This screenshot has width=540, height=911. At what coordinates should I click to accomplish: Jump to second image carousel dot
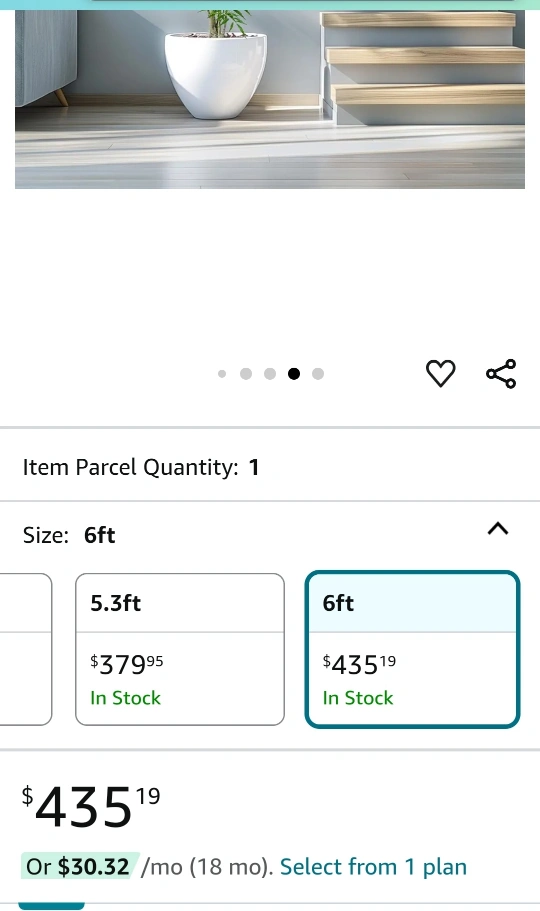246,374
